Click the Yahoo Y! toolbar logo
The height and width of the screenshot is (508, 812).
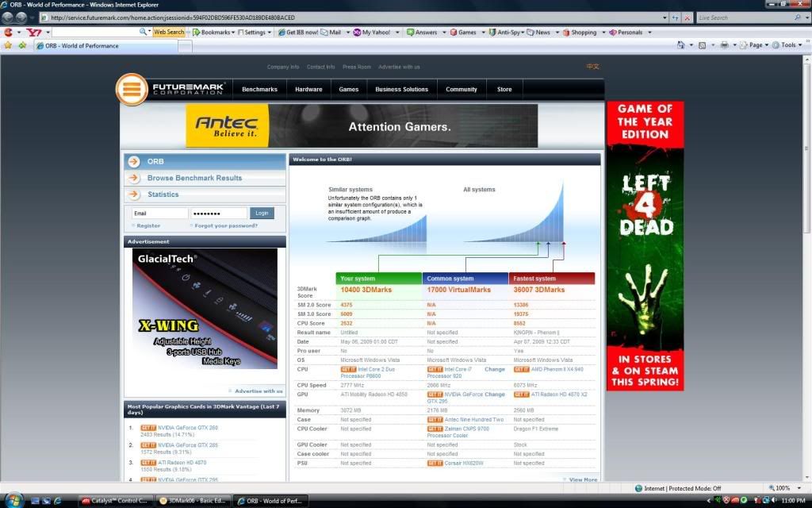[x=34, y=32]
